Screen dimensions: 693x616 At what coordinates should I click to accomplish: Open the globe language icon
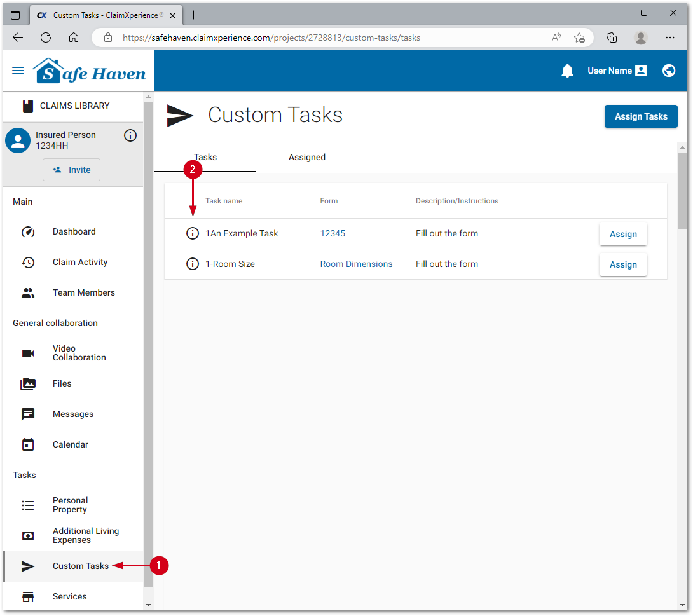pos(669,71)
